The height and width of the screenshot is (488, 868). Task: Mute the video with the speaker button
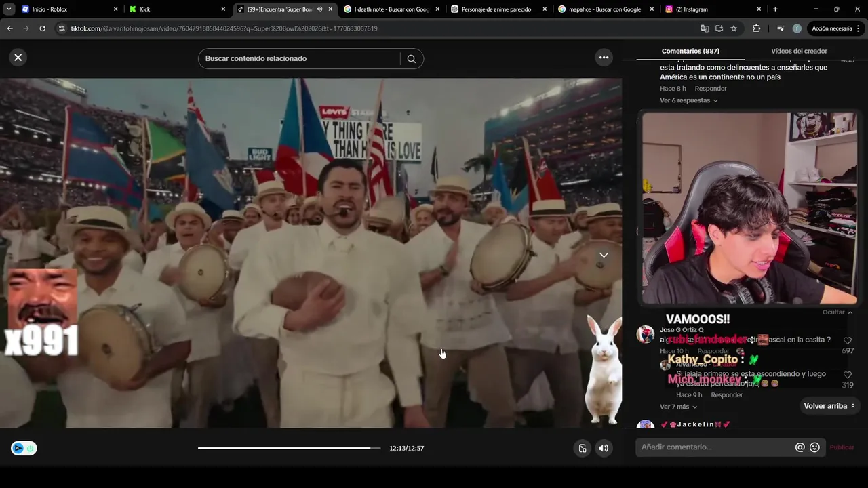(x=604, y=448)
